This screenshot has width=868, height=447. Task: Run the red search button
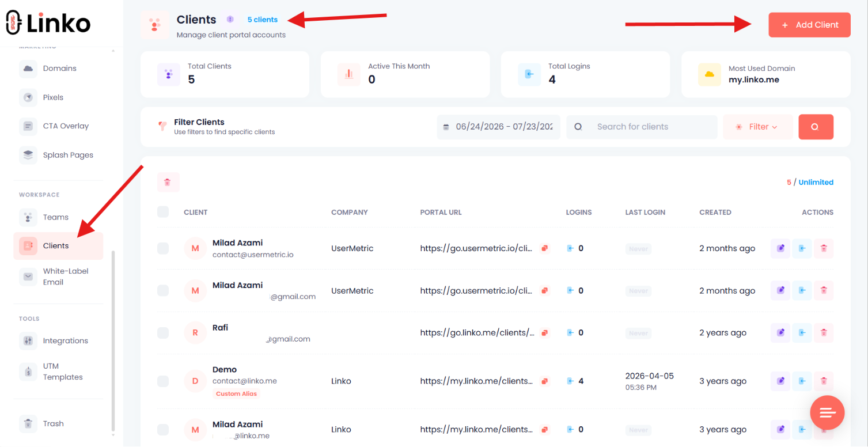[816, 127]
